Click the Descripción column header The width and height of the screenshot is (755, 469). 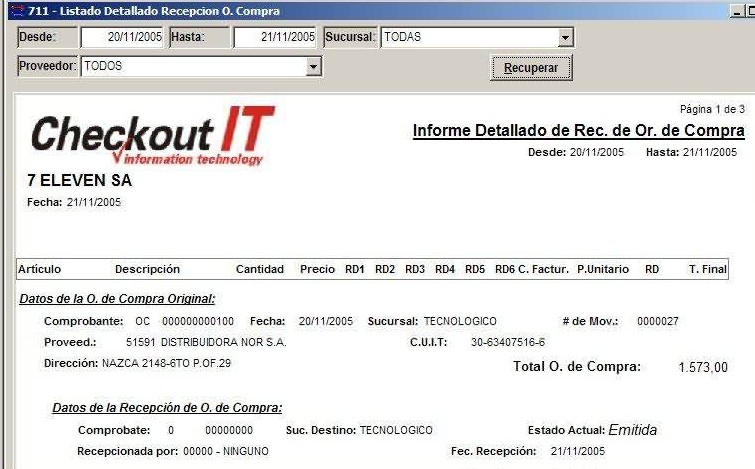point(147,269)
